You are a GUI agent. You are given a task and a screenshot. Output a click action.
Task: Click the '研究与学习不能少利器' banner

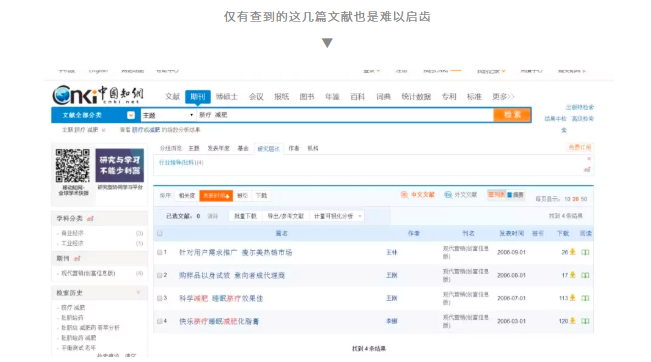120,165
